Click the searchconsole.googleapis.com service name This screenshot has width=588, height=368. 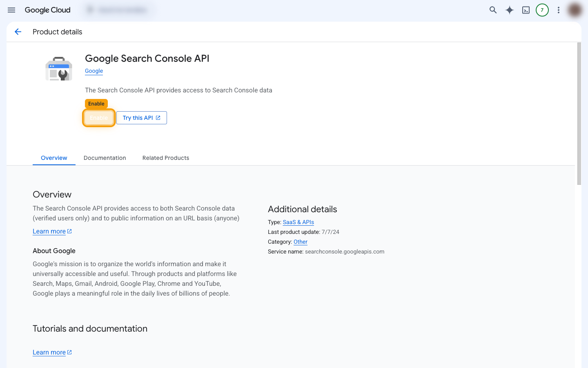(x=345, y=251)
